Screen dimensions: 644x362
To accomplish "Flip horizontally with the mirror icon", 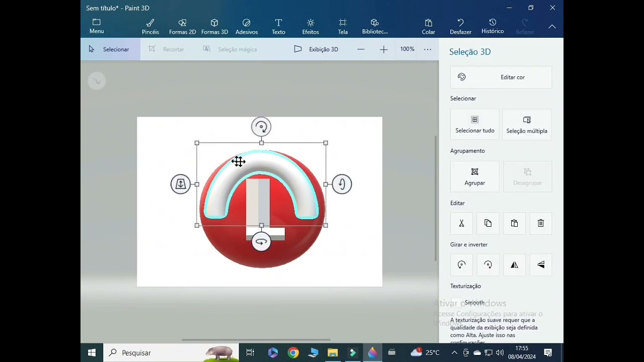I will (x=514, y=265).
